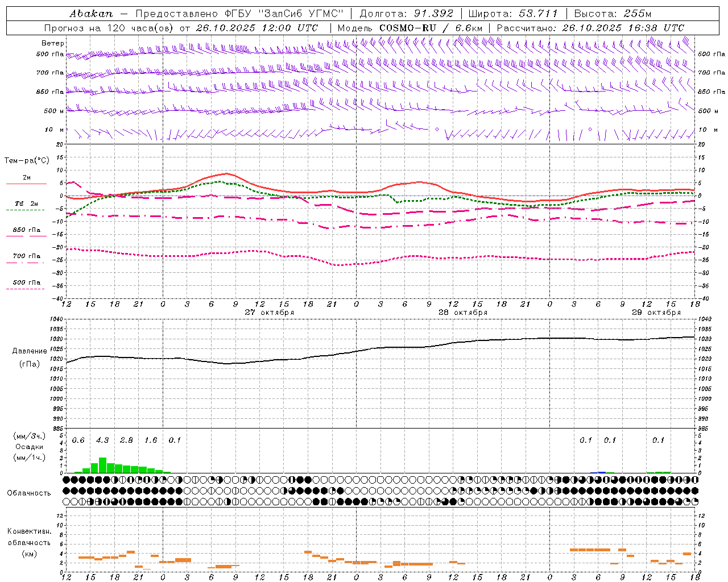Click the '0.6' precipitation total value
The width and height of the screenshot is (728, 582).
coord(78,440)
